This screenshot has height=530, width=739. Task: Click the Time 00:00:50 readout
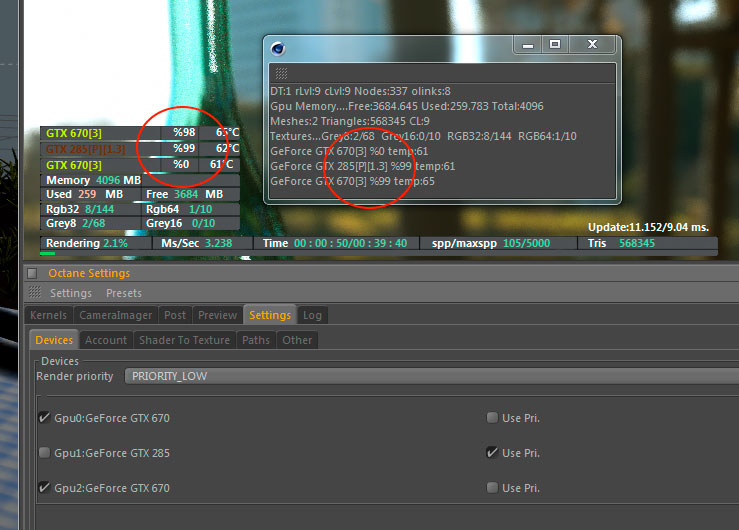[x=335, y=243]
